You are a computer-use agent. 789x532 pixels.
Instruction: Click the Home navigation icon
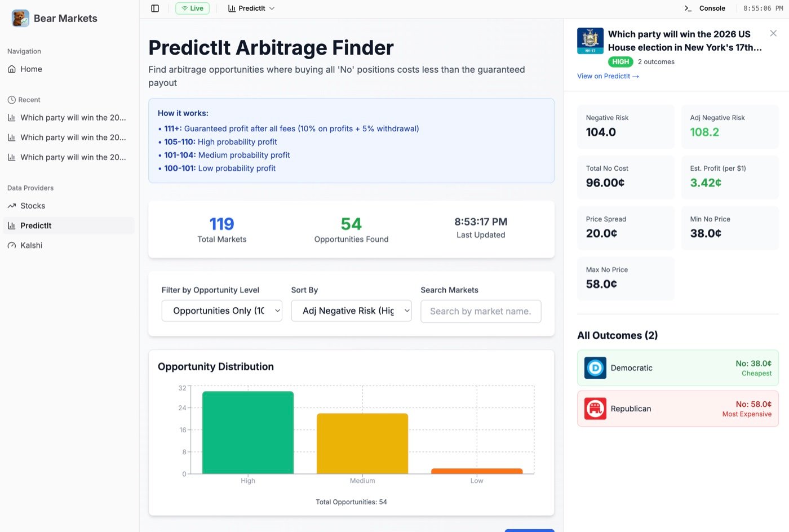pyautogui.click(x=11, y=69)
